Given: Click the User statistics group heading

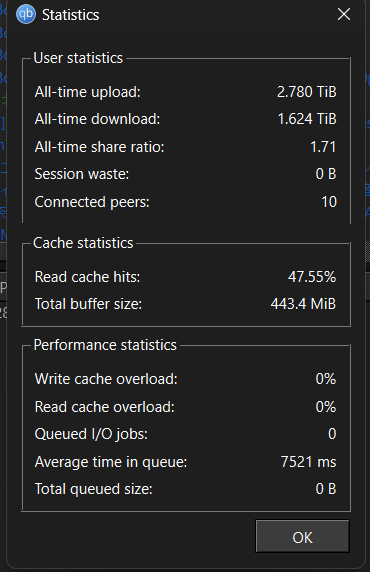Looking at the screenshot, I should pos(78,58).
